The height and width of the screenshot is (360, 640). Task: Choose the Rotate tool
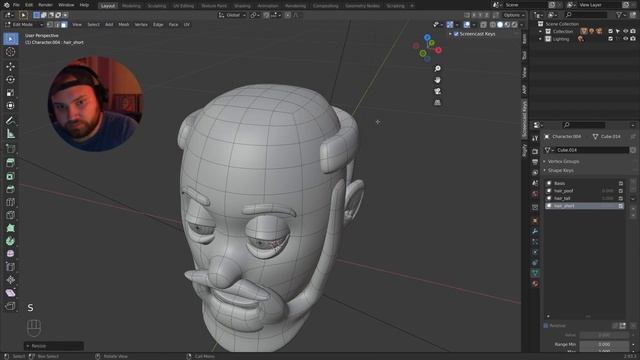pyautogui.click(x=11, y=80)
